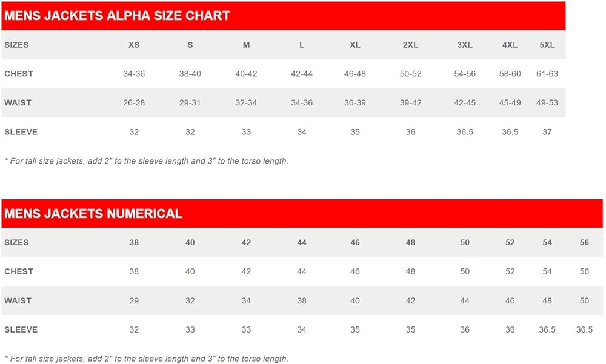Screen dimensions: 606x364
Task: Select the 2XL size column header
Action: coord(410,45)
